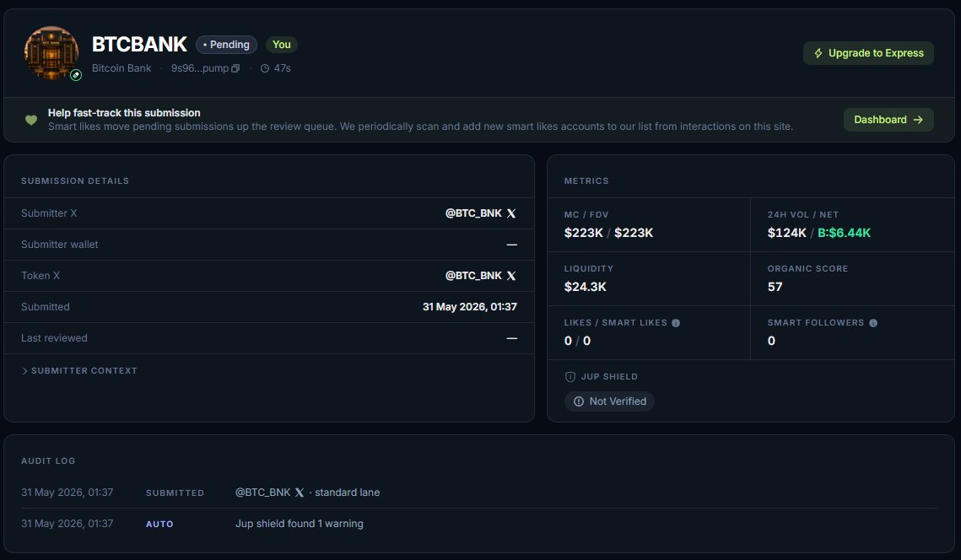961x560 pixels.
Task: Click the B:$6.44K net value
Action: point(844,233)
